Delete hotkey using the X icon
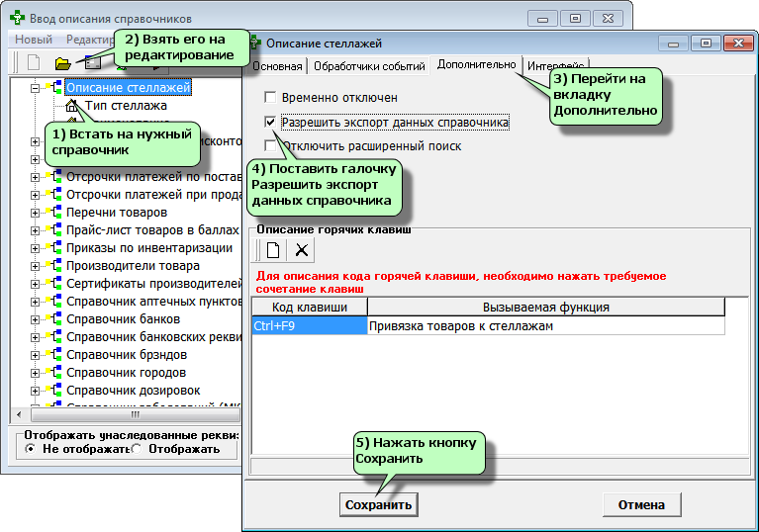This screenshot has width=759, height=532. point(302,249)
